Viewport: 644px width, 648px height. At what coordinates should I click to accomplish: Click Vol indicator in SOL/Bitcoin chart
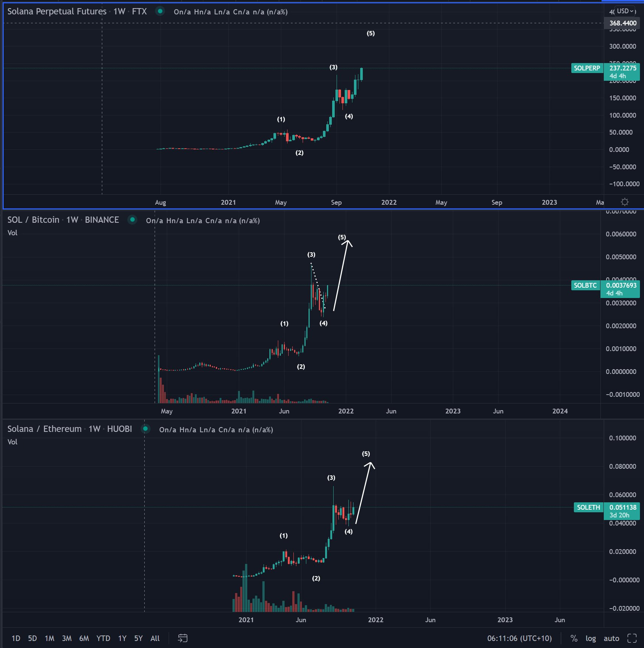point(12,233)
